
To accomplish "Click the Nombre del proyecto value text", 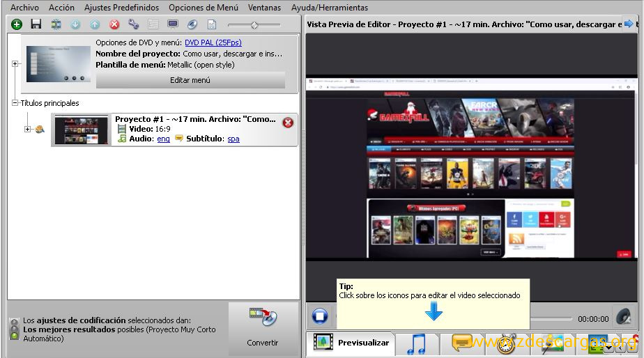I will [x=233, y=54].
